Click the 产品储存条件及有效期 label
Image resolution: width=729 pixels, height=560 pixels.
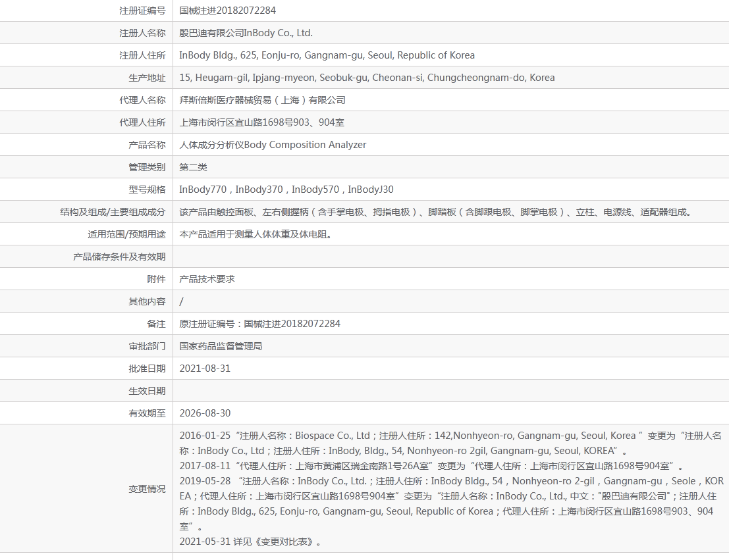point(119,257)
